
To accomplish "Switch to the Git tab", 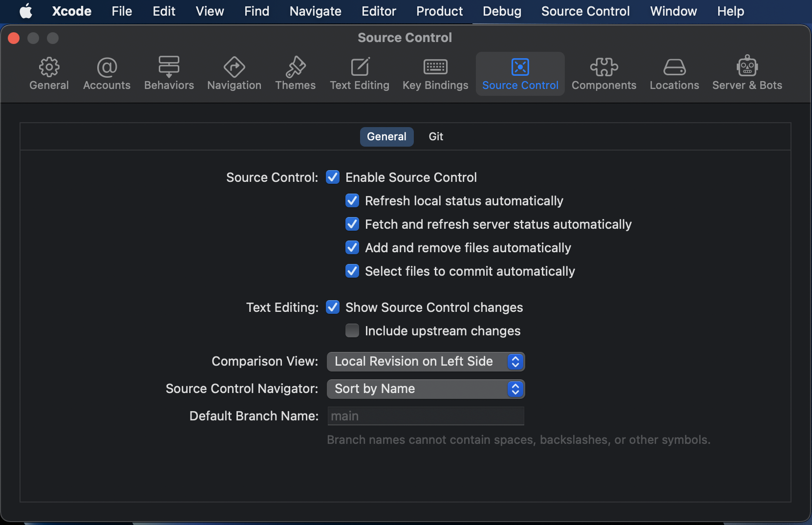I will tap(436, 137).
